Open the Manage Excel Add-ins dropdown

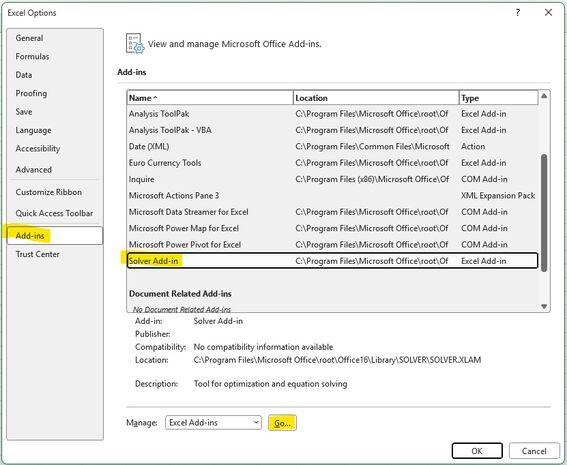[213, 423]
